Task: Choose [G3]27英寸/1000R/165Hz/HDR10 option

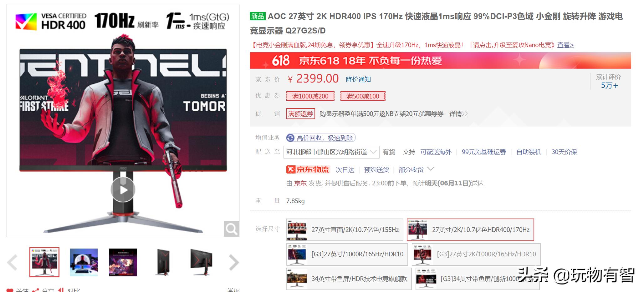Action: pos(347,254)
